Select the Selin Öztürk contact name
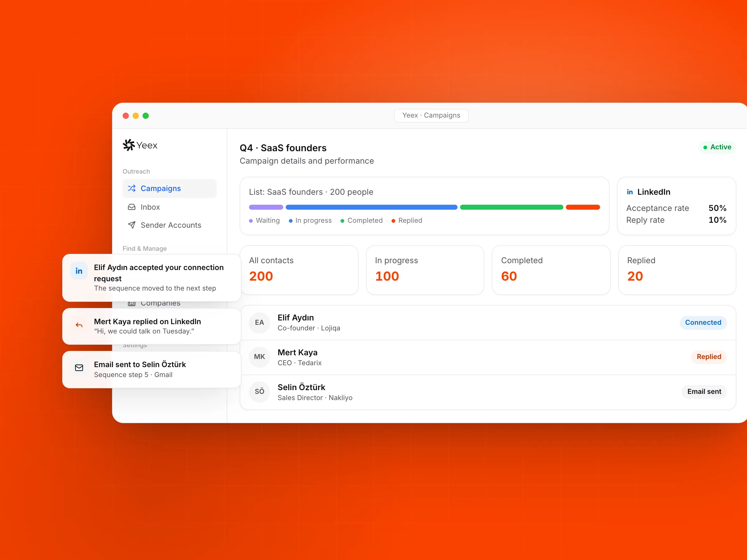The height and width of the screenshot is (560, 747). click(x=301, y=387)
